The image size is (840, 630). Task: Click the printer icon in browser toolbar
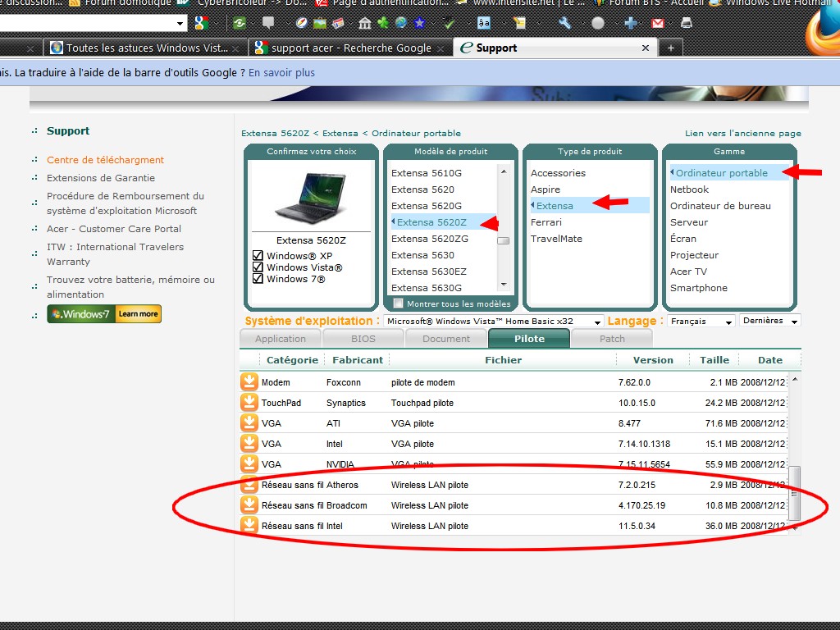click(686, 23)
